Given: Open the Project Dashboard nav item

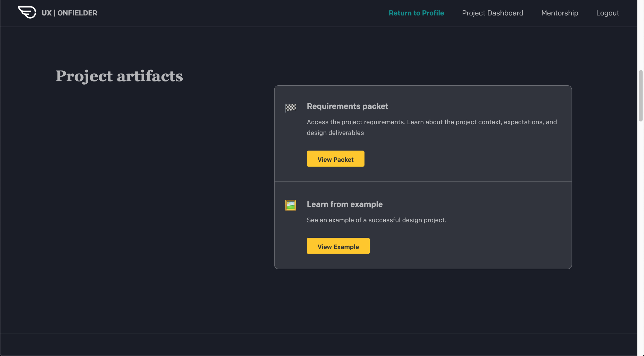Looking at the screenshot, I should pyautogui.click(x=492, y=13).
